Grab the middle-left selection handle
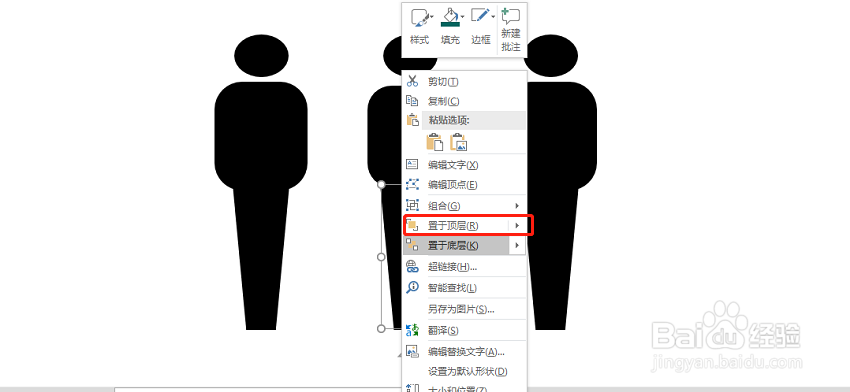Image resolution: width=850 pixels, height=392 pixels. (381, 256)
